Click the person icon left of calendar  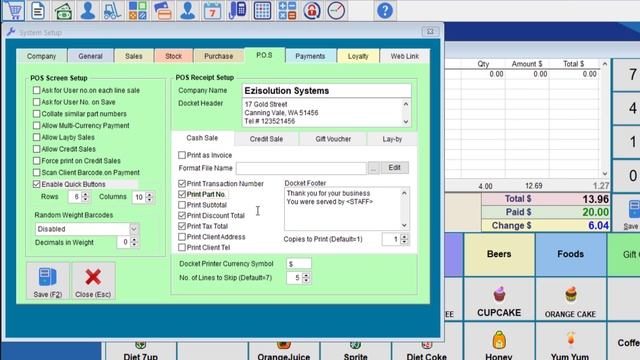(187, 11)
